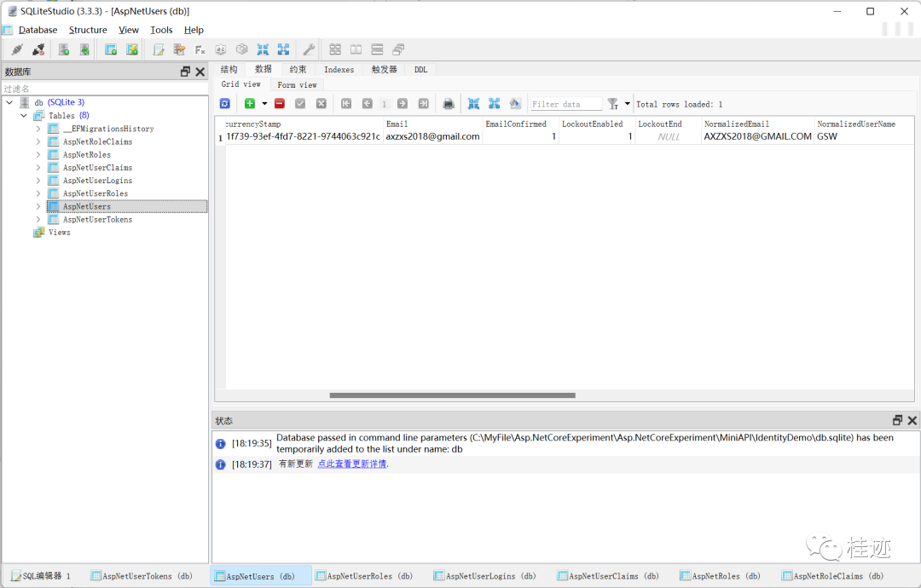
Task: Open extension manager block icon
Action: tap(241, 50)
